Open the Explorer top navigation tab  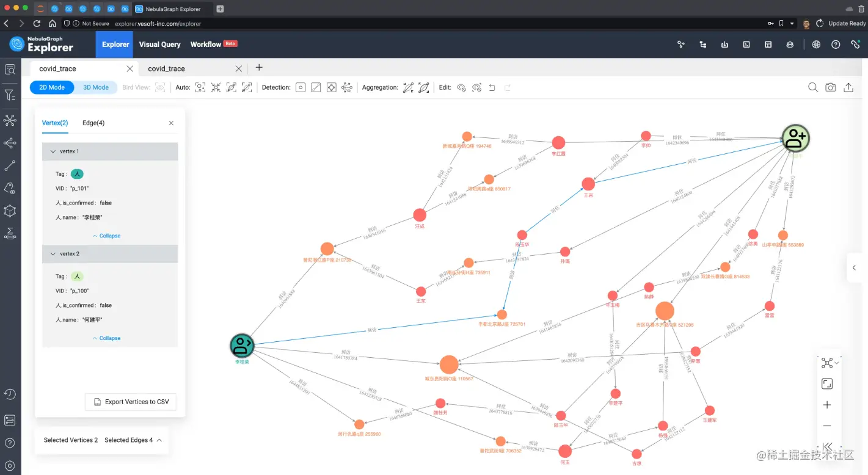[115, 45]
